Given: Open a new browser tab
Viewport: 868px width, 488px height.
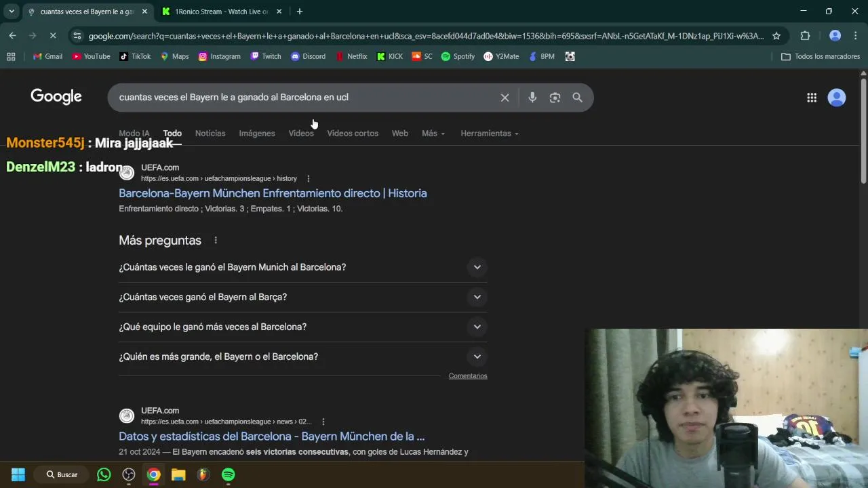Looking at the screenshot, I should 299,12.
